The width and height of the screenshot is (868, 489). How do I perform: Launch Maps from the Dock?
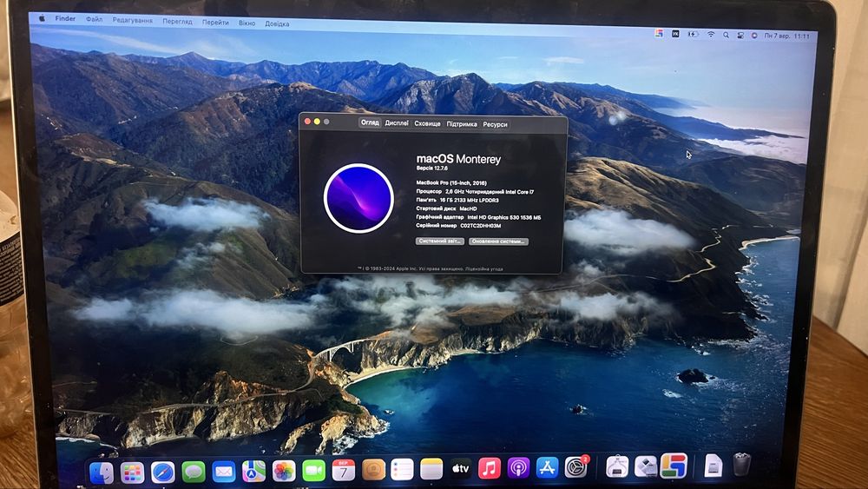[253, 472]
